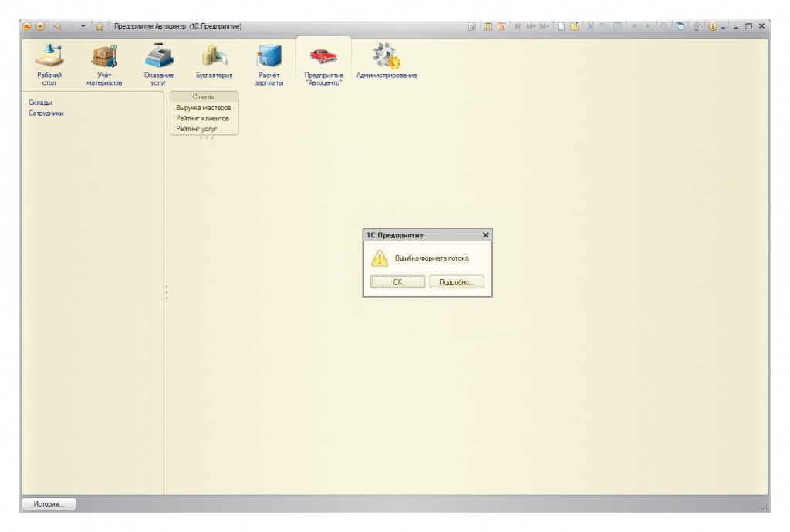The image size is (790, 532).
Task: Click the Отчеты group header
Action: (x=204, y=96)
